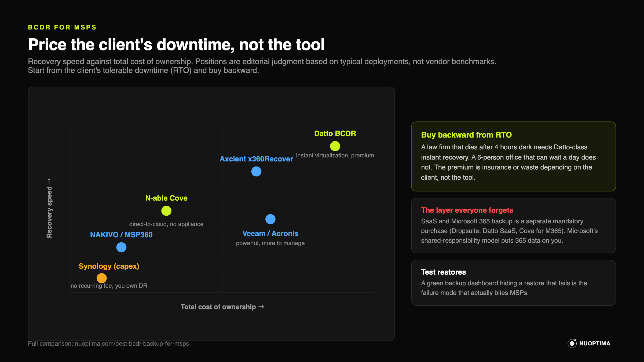644x362 pixels.
Task: Click the "Total cost of ownership" axis label
Action: pos(222,307)
